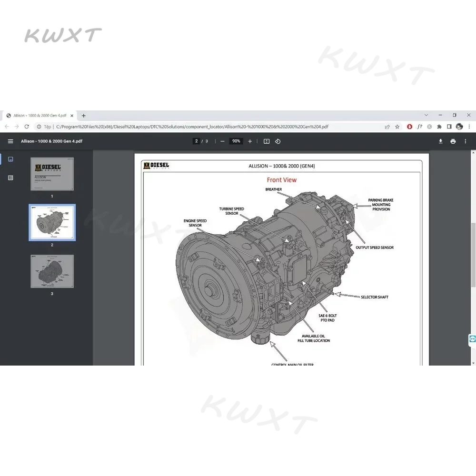Click the OUTPUT SPEED SENSOR label
476x476 pixels.
coord(375,248)
